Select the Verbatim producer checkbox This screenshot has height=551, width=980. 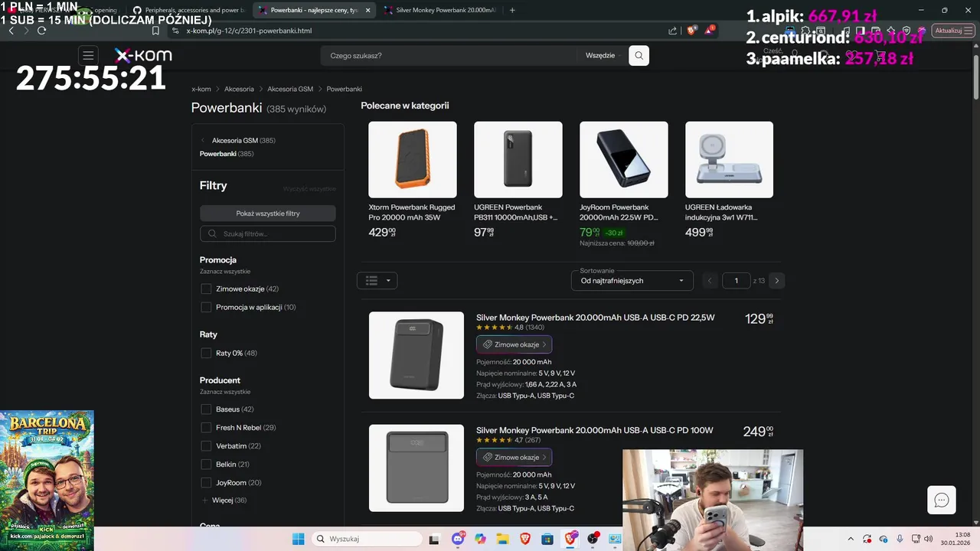[206, 446]
